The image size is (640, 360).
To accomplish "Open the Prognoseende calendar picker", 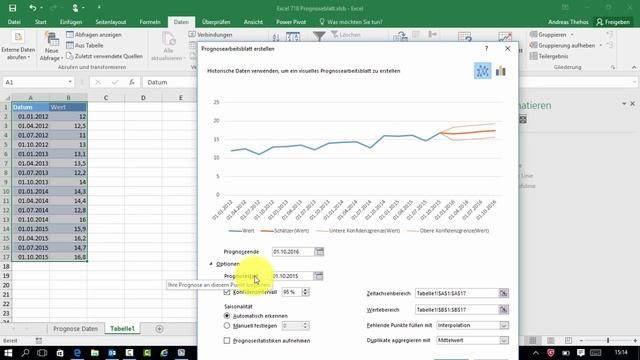I will tap(319, 252).
